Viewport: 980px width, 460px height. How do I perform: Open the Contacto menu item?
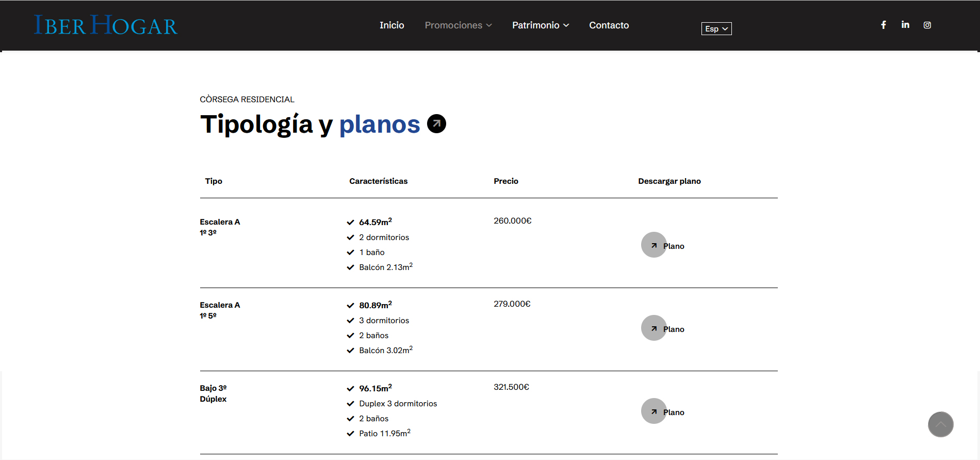point(609,25)
